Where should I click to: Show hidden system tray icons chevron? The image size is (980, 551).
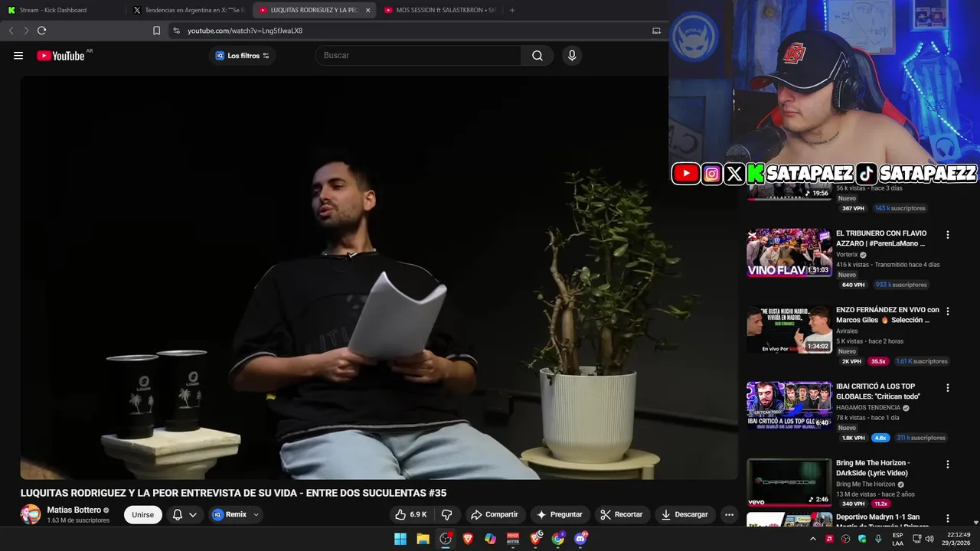tap(812, 539)
